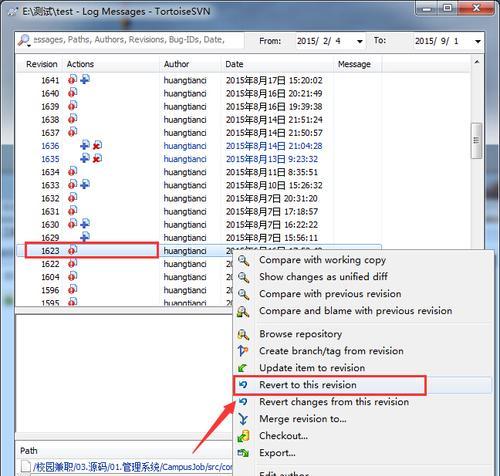Select revision 1641 row

pos(199,80)
